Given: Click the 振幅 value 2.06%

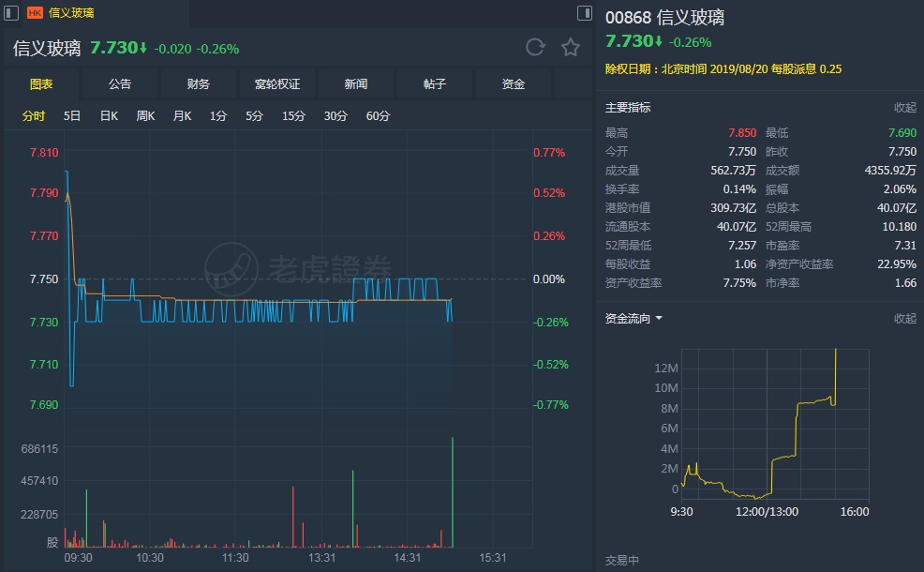Looking at the screenshot, I should tap(900, 189).
